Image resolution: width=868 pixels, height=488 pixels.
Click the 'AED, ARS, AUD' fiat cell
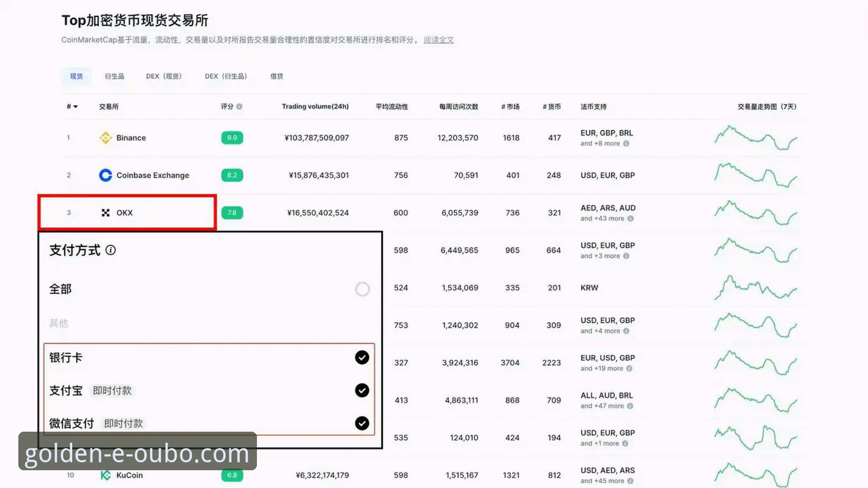[608, 208]
